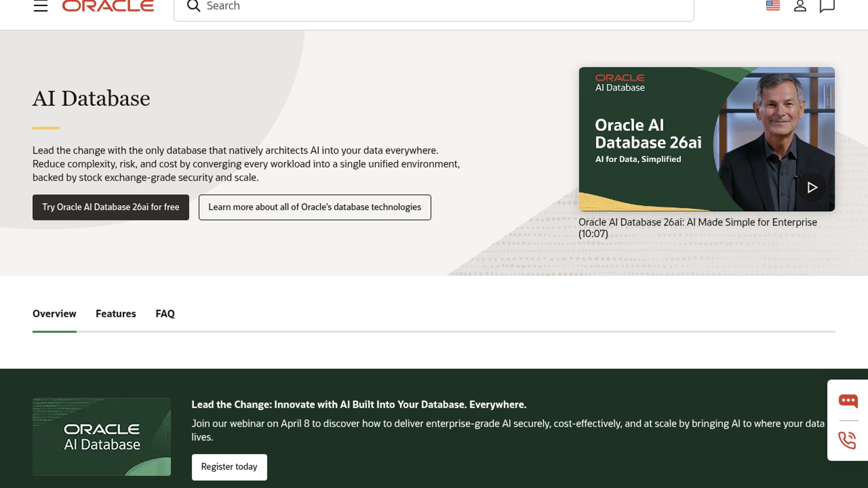Switch to the FAQ tab
Viewport: 868px width, 488px height.
(165, 314)
